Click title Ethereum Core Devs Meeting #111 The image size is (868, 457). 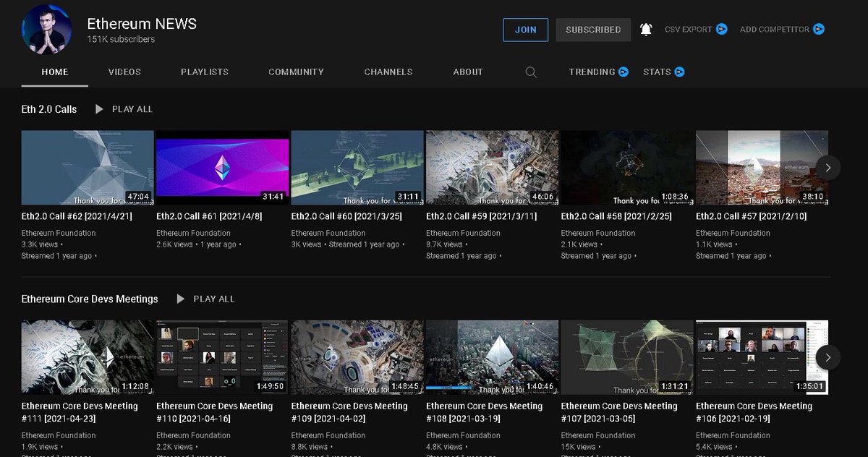(80, 412)
